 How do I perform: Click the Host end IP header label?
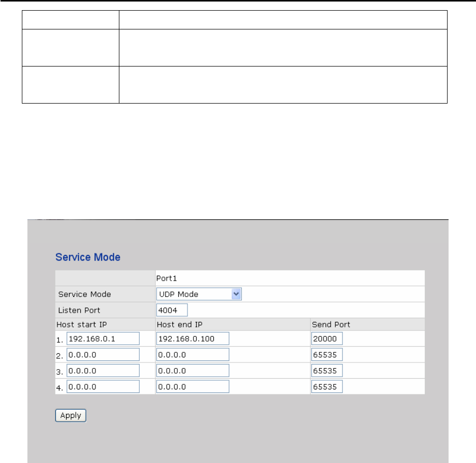click(179, 324)
